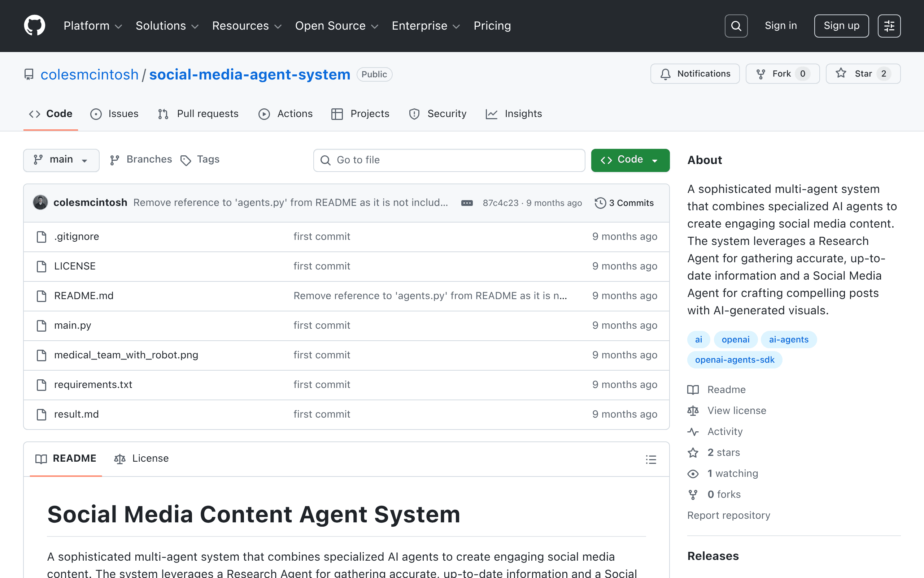Open the Security tab
924x578 pixels.
pos(438,114)
